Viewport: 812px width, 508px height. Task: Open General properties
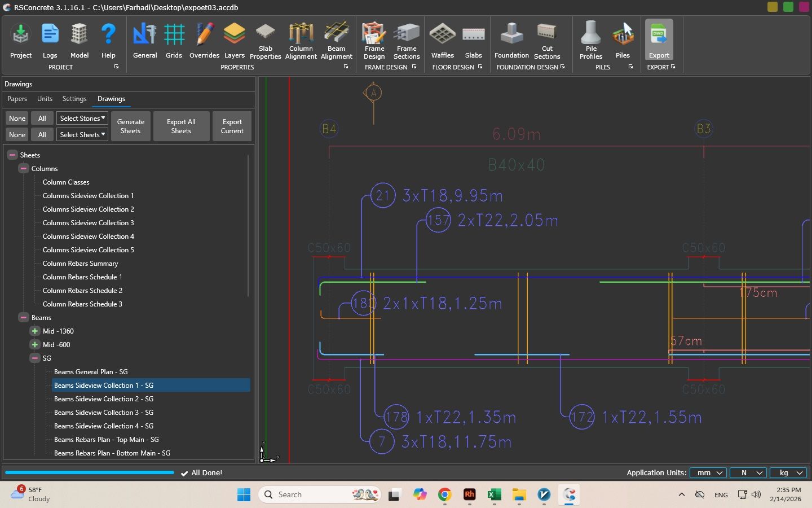(145, 41)
